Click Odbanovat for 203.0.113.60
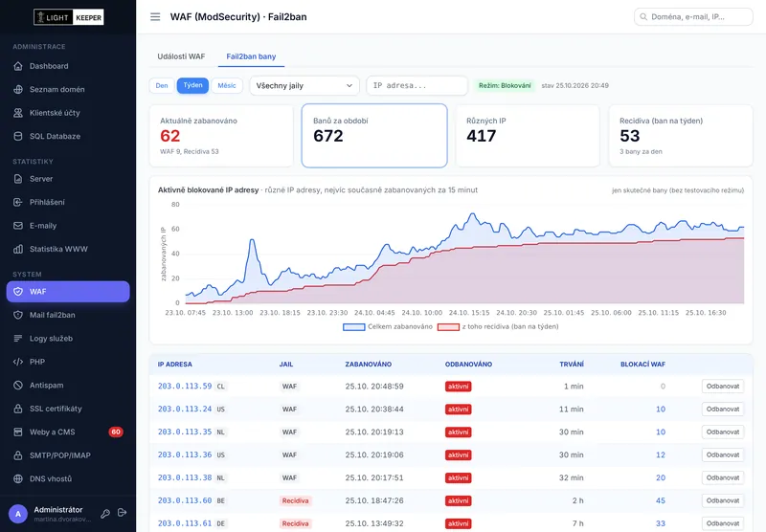 click(723, 500)
